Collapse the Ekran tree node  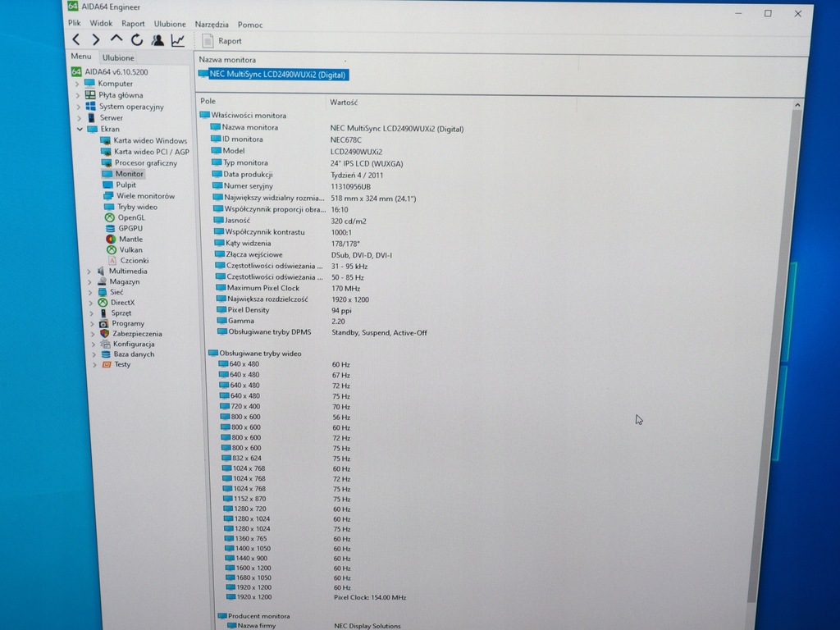80,129
